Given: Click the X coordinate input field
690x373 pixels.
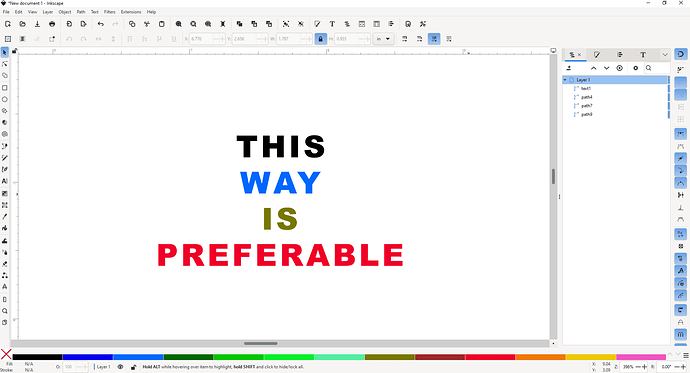Looking at the screenshot, I should (x=202, y=39).
